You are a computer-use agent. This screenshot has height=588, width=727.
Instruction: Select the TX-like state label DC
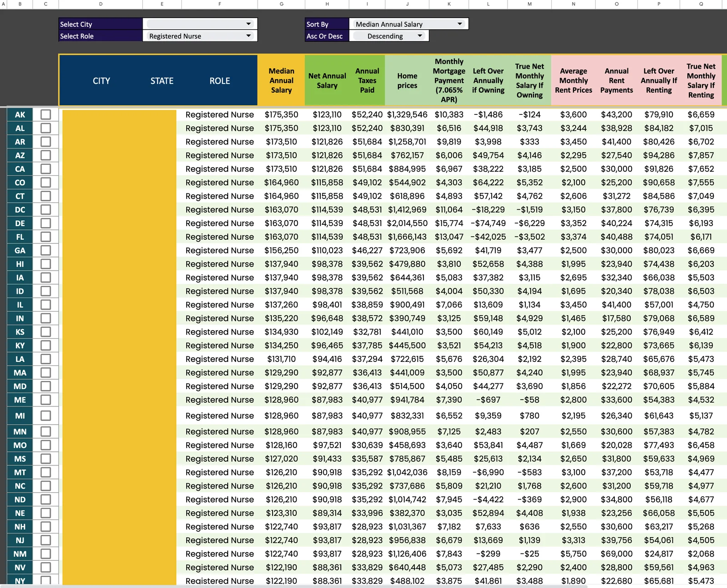click(20, 210)
